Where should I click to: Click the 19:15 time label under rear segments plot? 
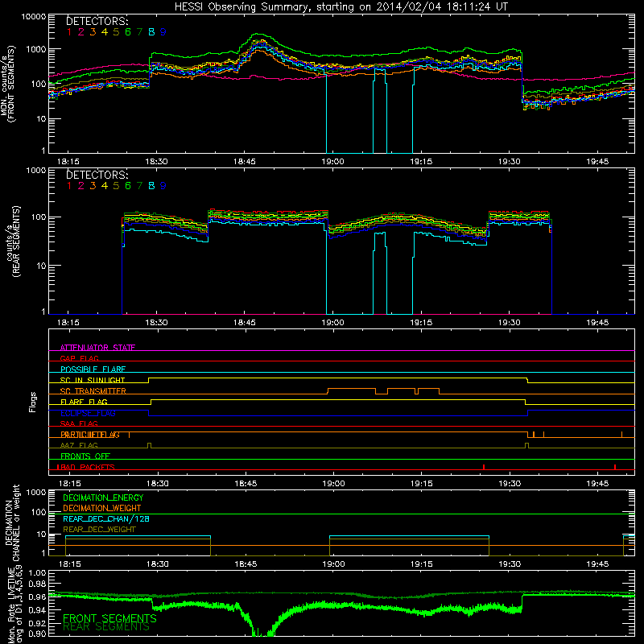(x=421, y=323)
